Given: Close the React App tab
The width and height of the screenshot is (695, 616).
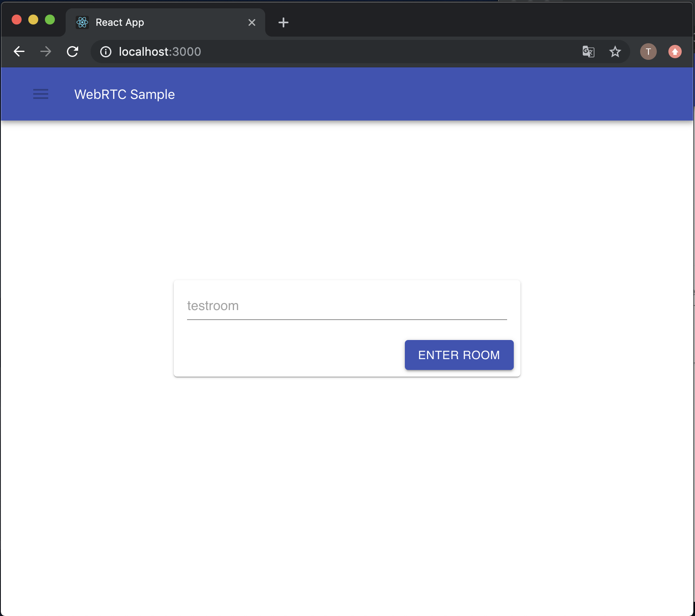Looking at the screenshot, I should pos(251,22).
